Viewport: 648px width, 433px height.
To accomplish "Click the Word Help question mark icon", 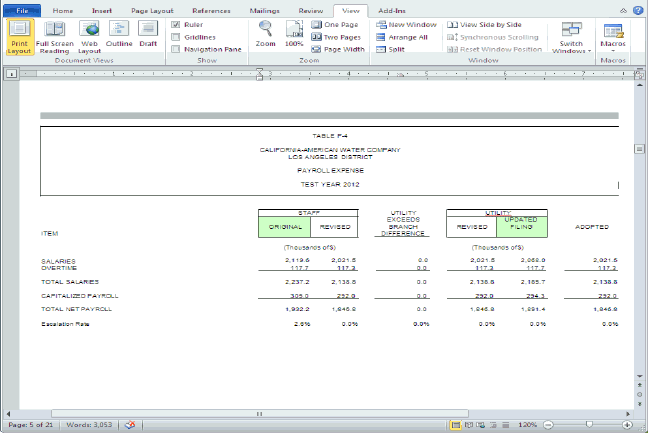I will (637, 10).
